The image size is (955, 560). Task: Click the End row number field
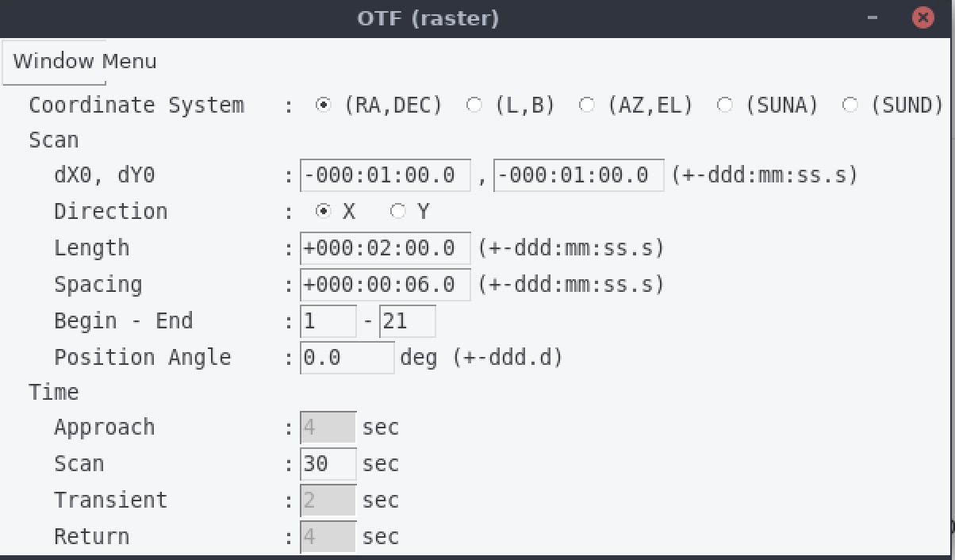pyautogui.click(x=408, y=321)
